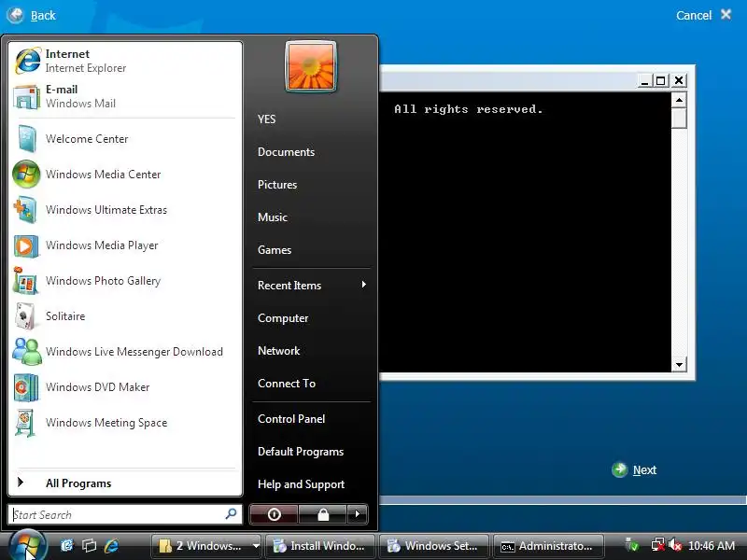This screenshot has width=747, height=560.
Task: Open Windows Photo Gallery icon
Action: click(25, 281)
